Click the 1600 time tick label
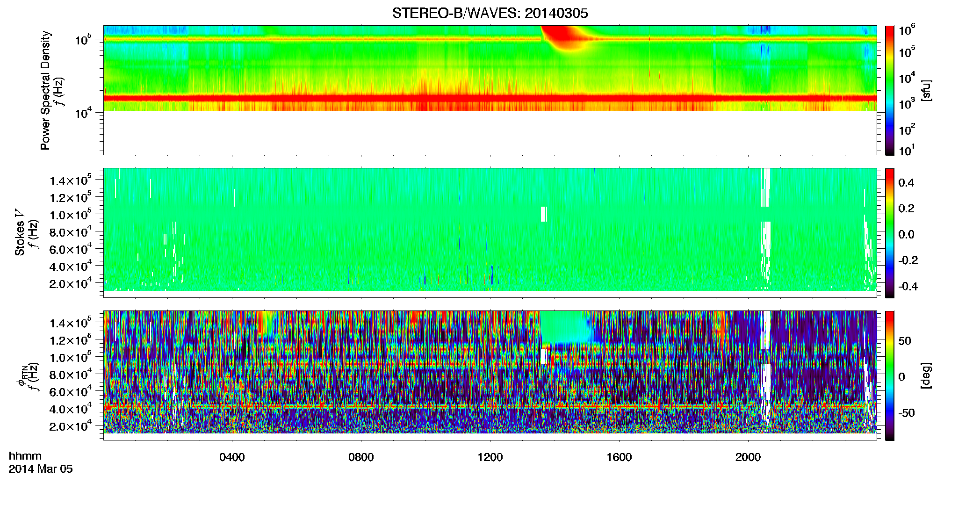980x505 pixels. (x=619, y=457)
